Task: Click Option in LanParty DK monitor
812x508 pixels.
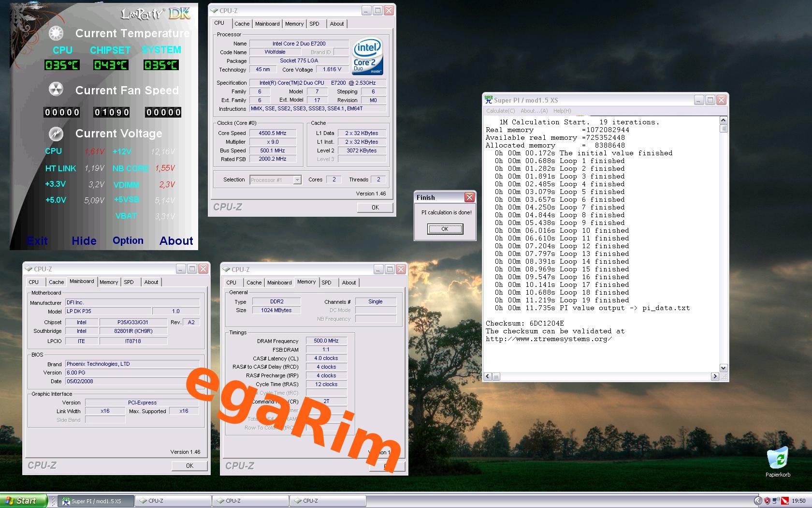Action: pyautogui.click(x=128, y=240)
